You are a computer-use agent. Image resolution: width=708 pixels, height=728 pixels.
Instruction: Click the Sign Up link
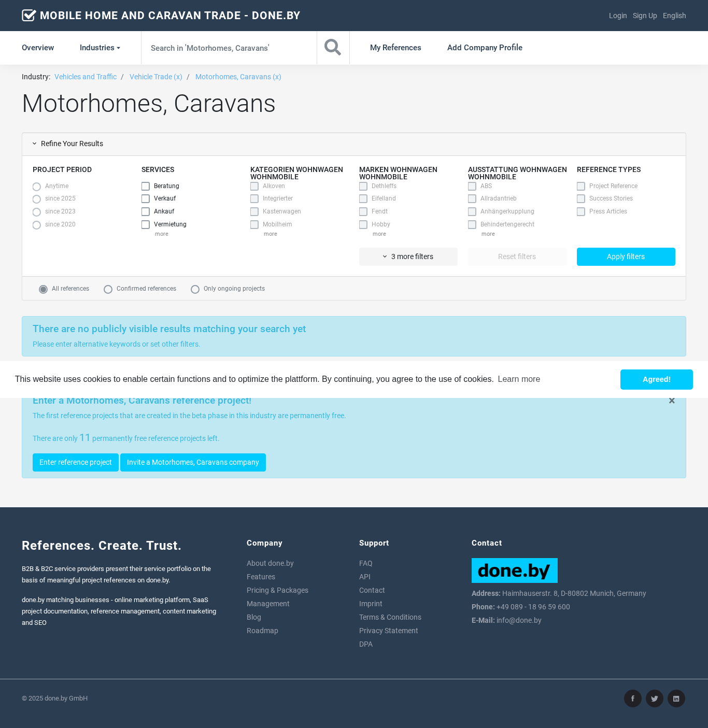click(x=645, y=16)
